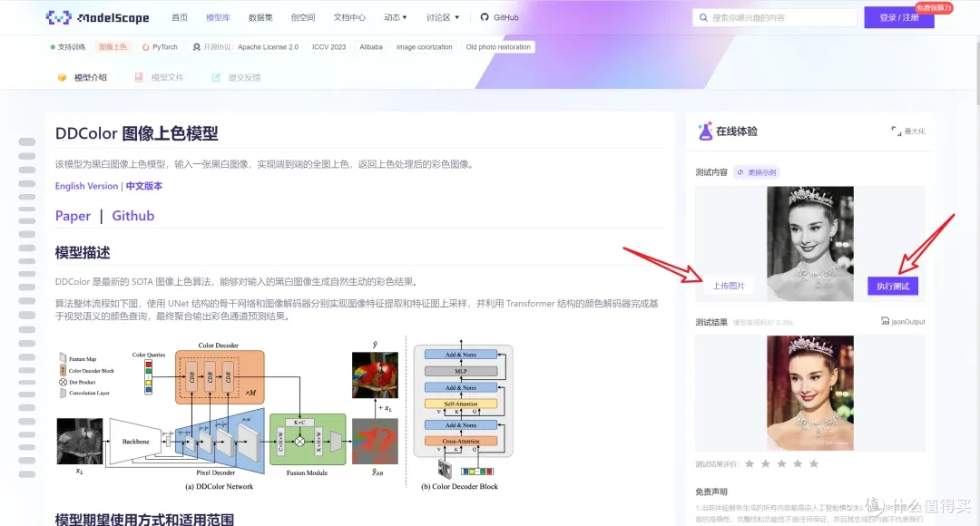Click the 更换示例 refresh icon
The width and height of the screenshot is (980, 526).
click(740, 172)
